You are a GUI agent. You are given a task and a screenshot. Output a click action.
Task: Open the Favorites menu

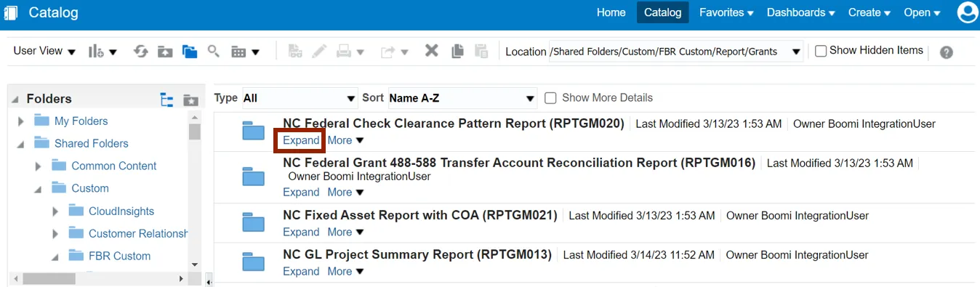(726, 12)
